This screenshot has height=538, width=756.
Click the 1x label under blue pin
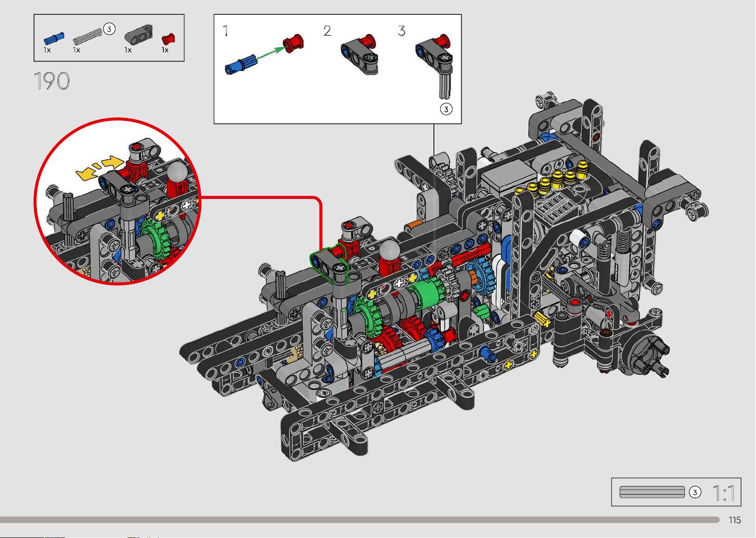tap(47, 50)
